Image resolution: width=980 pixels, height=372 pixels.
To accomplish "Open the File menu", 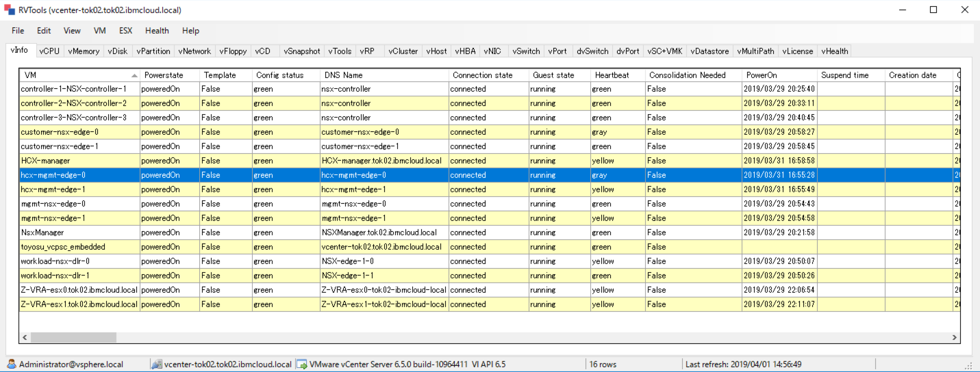I will pos(17,30).
